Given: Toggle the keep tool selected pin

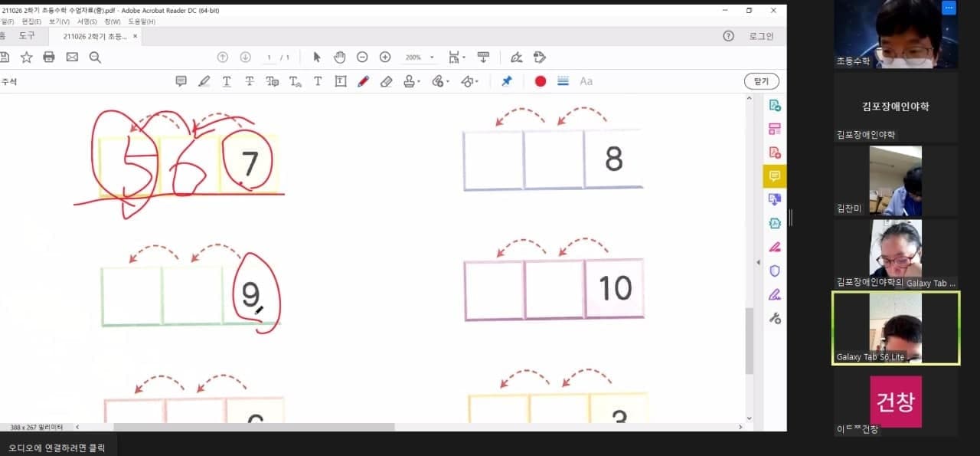Looking at the screenshot, I should click(506, 81).
